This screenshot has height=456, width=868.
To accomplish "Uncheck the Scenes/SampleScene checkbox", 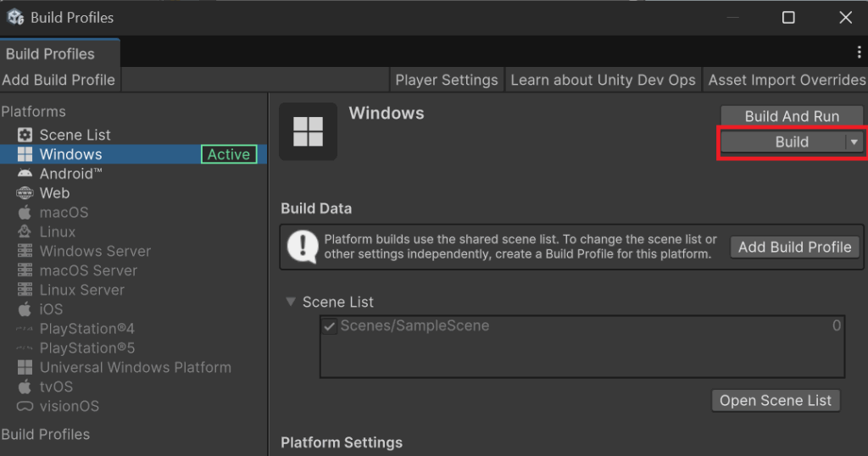I will [330, 326].
